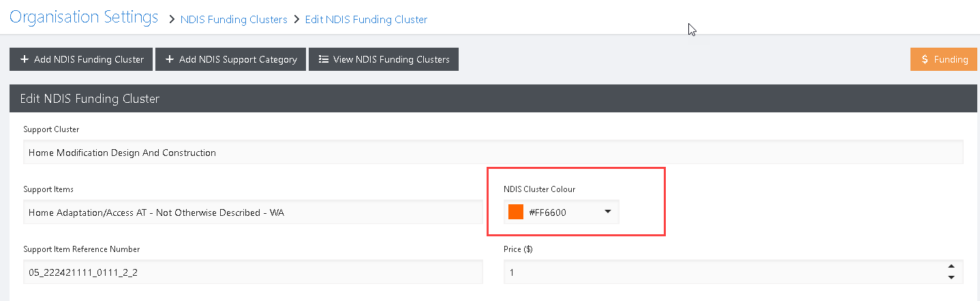Click the Edit NDIS Funding Cluster panel header

pyautogui.click(x=493, y=99)
